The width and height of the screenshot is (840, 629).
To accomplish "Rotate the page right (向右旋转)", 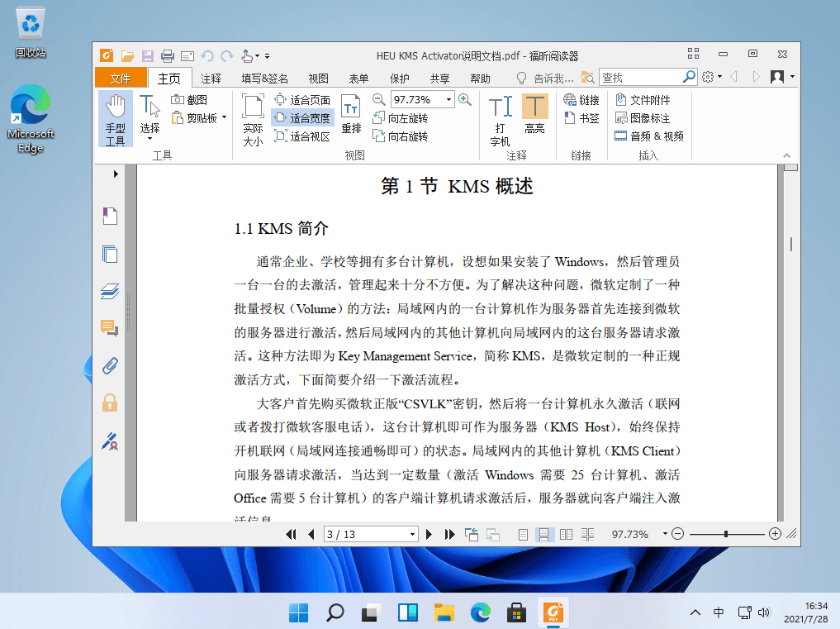I will [401, 136].
